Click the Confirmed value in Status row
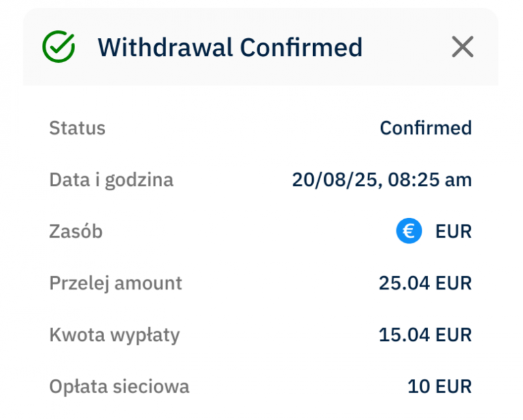This screenshot has width=523, height=420. (426, 128)
